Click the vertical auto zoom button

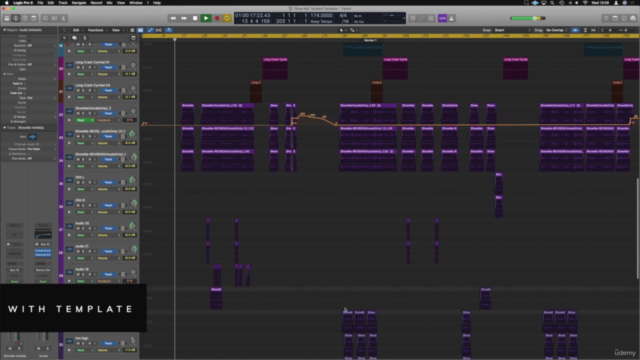point(585,30)
